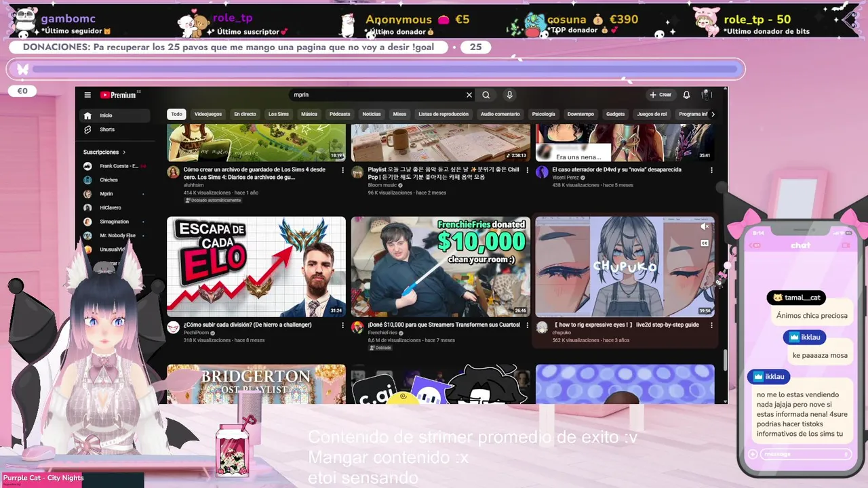
Task: Click the YouTube Premium logo
Action: (118, 95)
